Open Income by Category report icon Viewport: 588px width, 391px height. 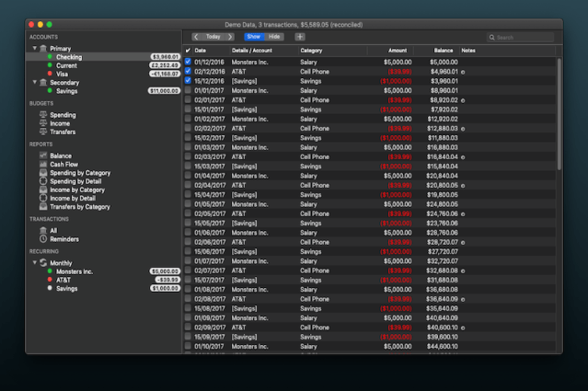click(x=43, y=190)
